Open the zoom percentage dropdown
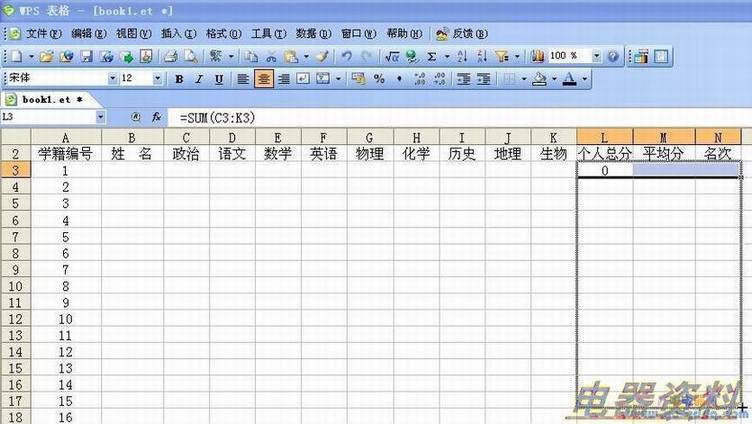The width and height of the screenshot is (752, 424). (x=598, y=57)
